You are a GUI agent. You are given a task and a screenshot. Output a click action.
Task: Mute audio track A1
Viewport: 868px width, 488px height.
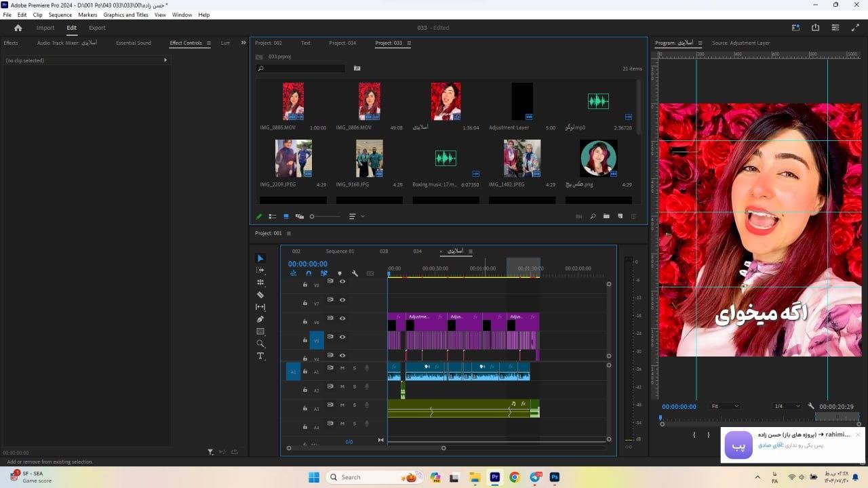coord(342,368)
